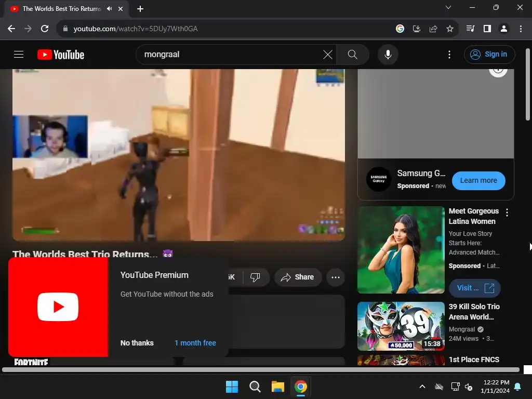Click the Share button under the video
The image size is (532, 399).
click(x=297, y=277)
